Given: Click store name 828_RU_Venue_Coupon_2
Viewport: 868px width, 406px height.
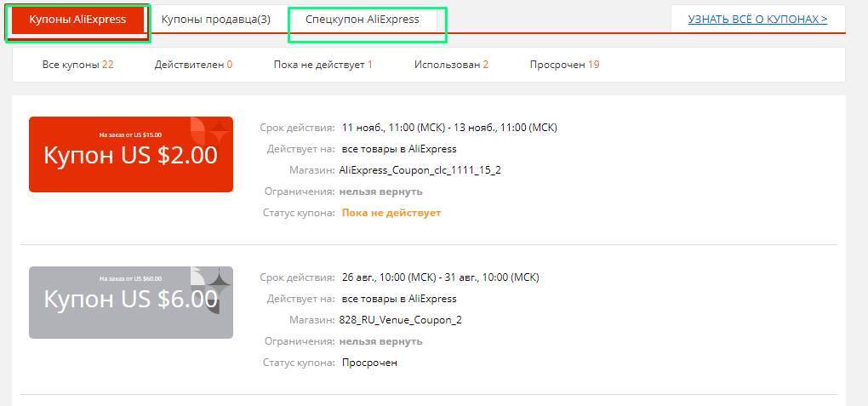Looking at the screenshot, I should pos(400,320).
